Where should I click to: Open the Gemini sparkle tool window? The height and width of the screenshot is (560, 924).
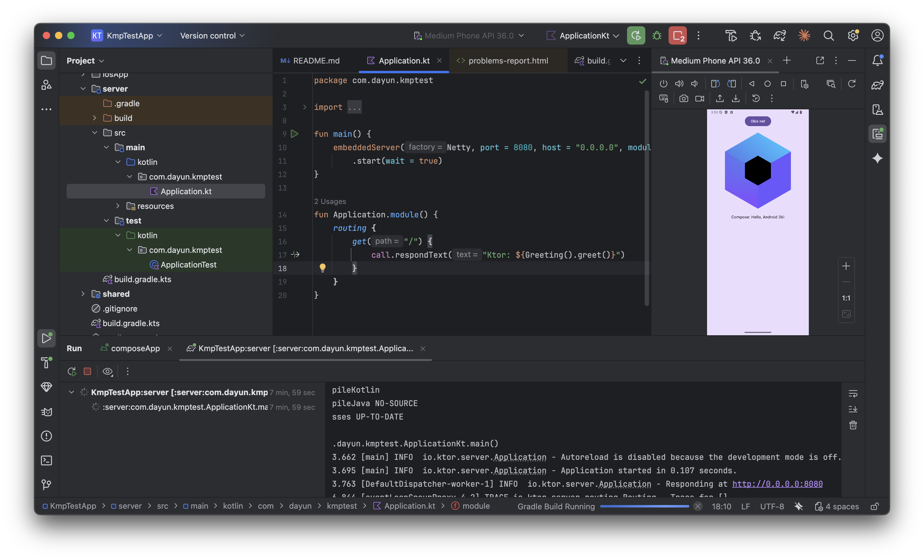pos(877,158)
